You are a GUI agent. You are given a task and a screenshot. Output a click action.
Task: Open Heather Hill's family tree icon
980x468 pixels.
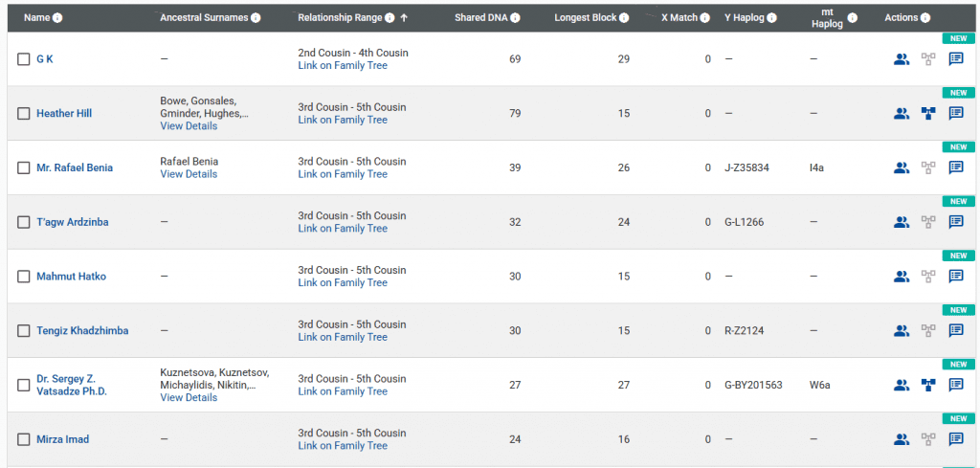(927, 114)
